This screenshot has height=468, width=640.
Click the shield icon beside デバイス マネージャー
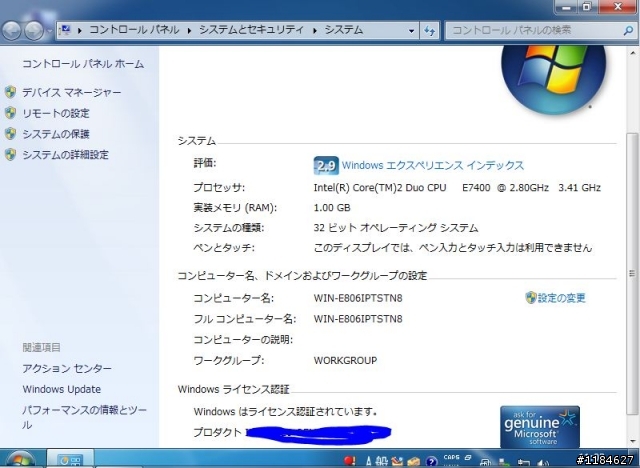coord(11,92)
